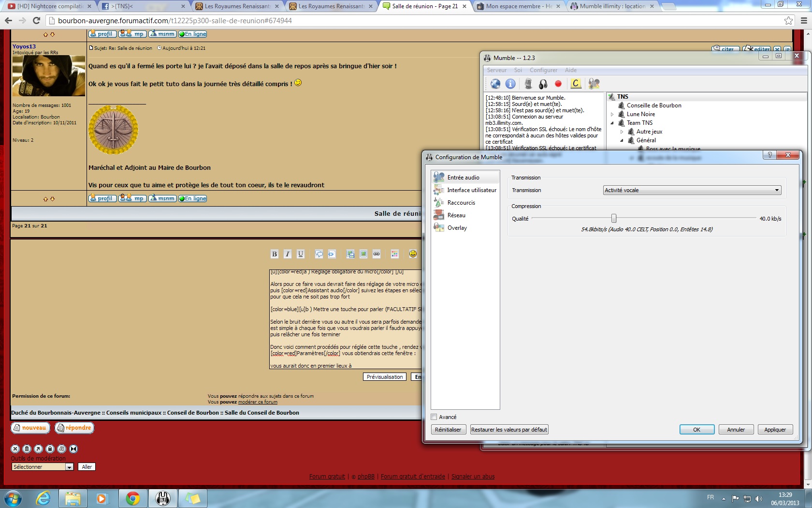This screenshot has height=508, width=812.
Task: Click OK in Mumble configuration
Action: (696, 430)
